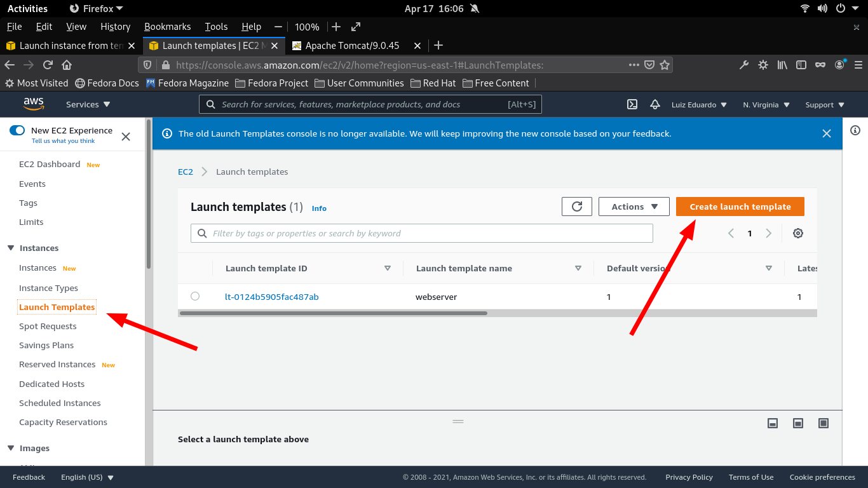Go back in Firefox history

click(x=10, y=65)
